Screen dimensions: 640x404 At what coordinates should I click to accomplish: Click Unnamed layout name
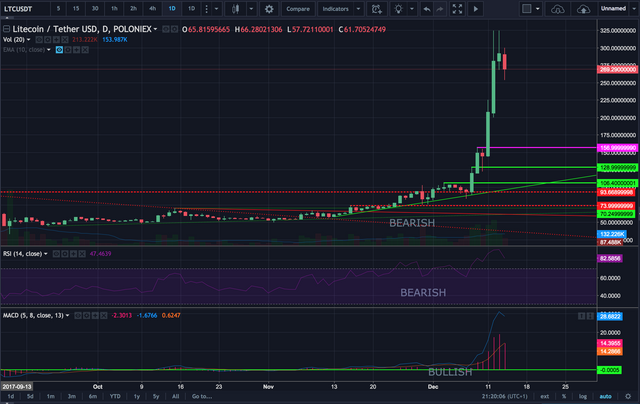coord(613,9)
